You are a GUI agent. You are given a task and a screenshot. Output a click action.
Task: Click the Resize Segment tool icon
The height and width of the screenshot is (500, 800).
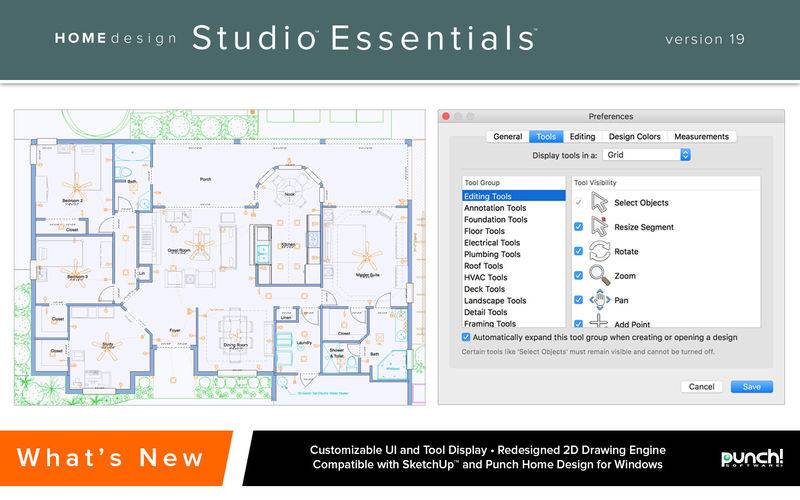click(600, 227)
